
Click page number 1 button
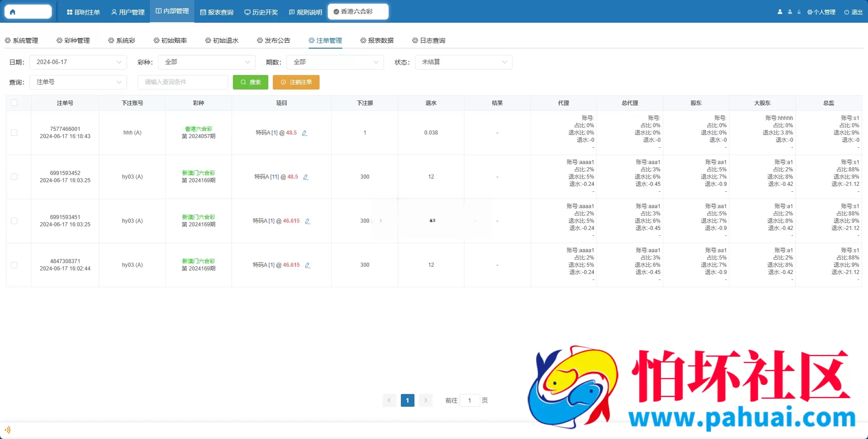tap(407, 400)
